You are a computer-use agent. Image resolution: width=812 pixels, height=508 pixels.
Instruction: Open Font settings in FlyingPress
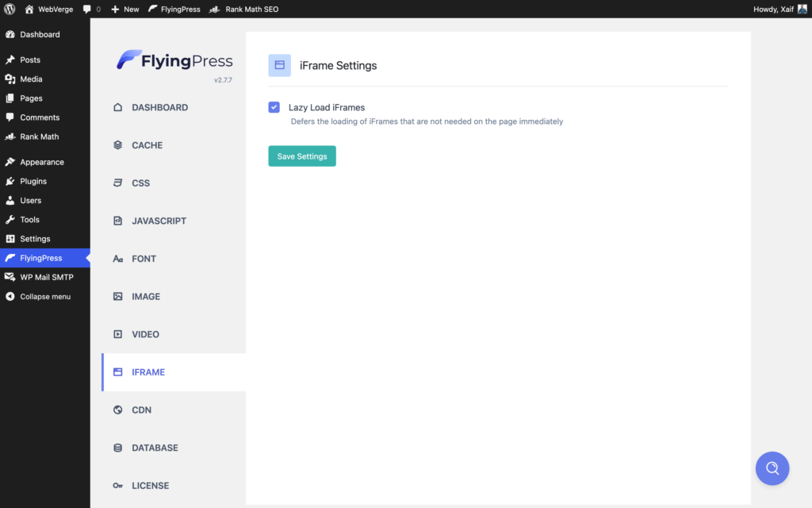144,258
